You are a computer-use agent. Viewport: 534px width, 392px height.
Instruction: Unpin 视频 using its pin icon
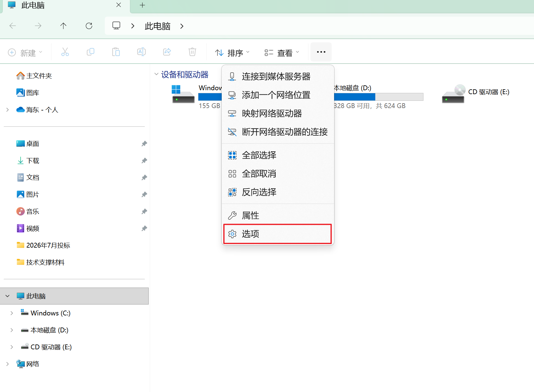click(144, 228)
